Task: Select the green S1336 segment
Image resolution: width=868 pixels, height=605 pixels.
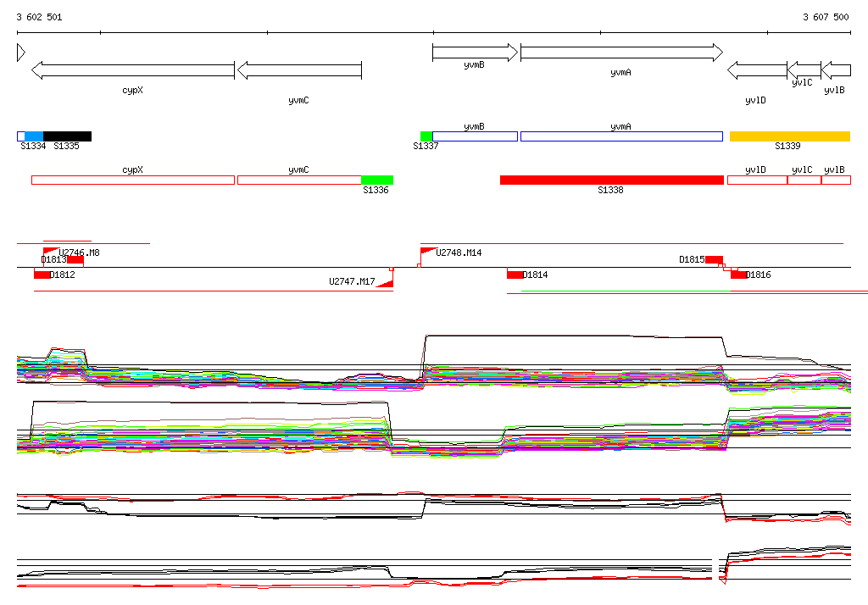Action: point(377,180)
